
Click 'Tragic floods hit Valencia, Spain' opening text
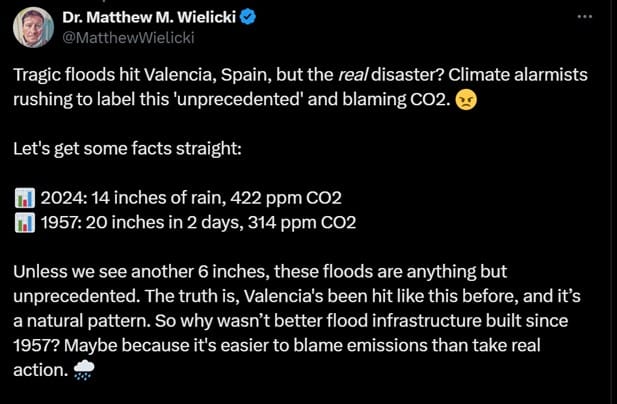pos(142,75)
